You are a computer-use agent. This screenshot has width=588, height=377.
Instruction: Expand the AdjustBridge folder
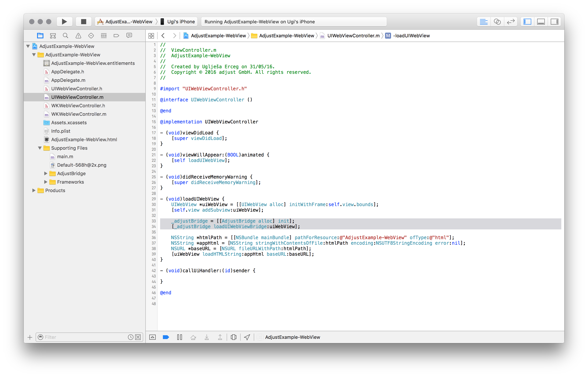[x=46, y=174]
